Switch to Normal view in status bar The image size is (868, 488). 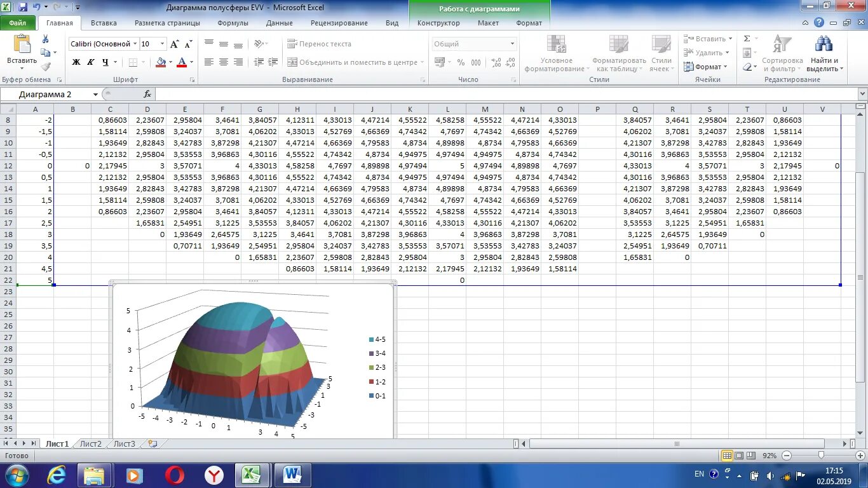pyautogui.click(x=728, y=456)
